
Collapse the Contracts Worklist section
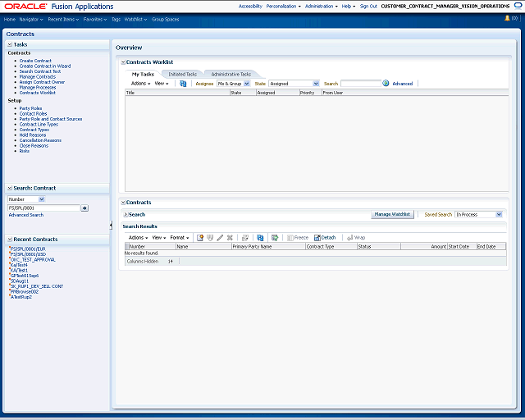[123, 62]
